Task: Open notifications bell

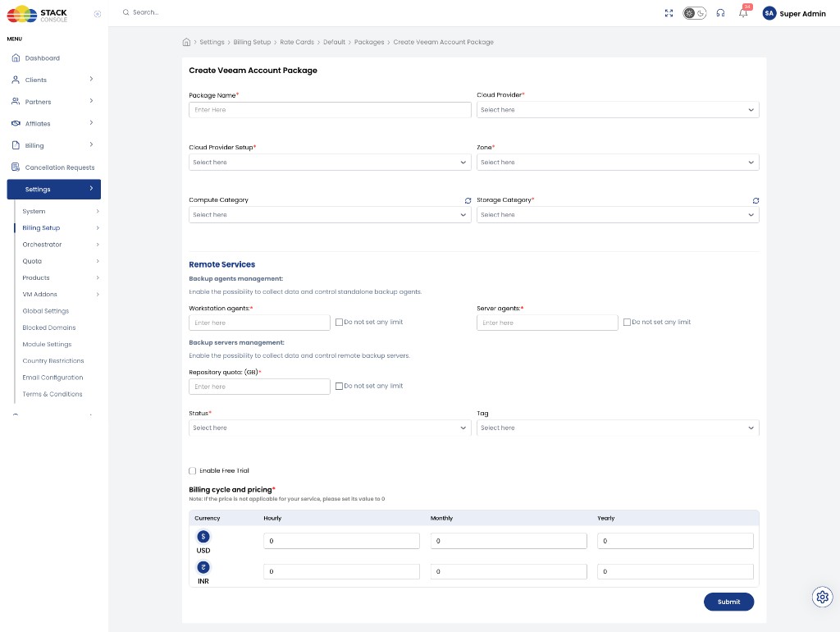Action: [743, 13]
